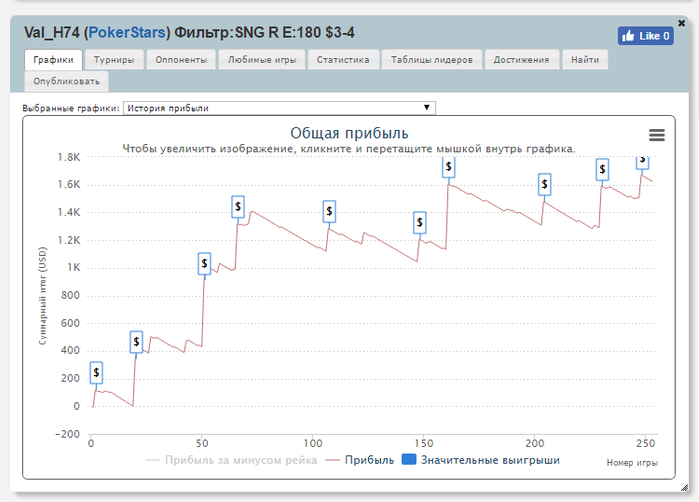Click the dollar marker near game 20
The image size is (699, 502).
pyautogui.click(x=136, y=342)
